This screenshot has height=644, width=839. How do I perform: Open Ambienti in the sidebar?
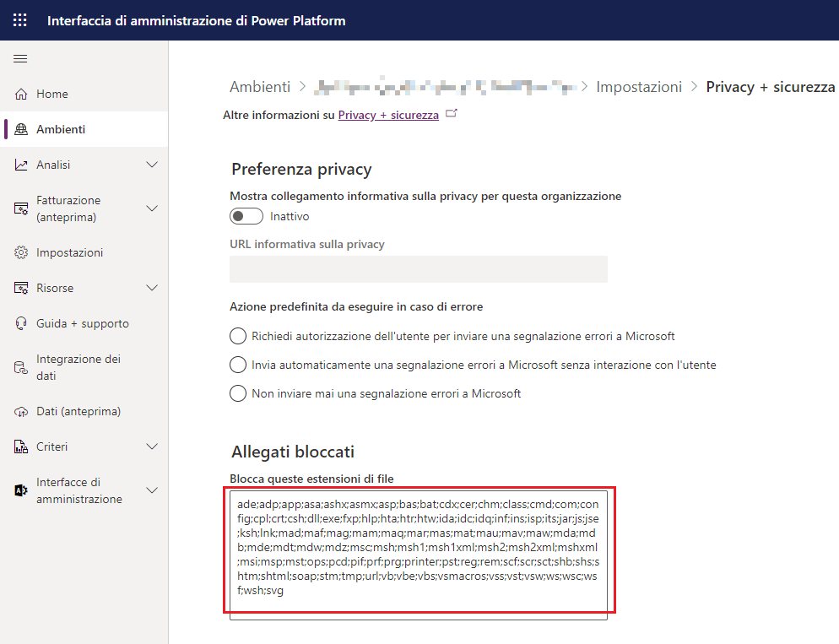coord(84,129)
